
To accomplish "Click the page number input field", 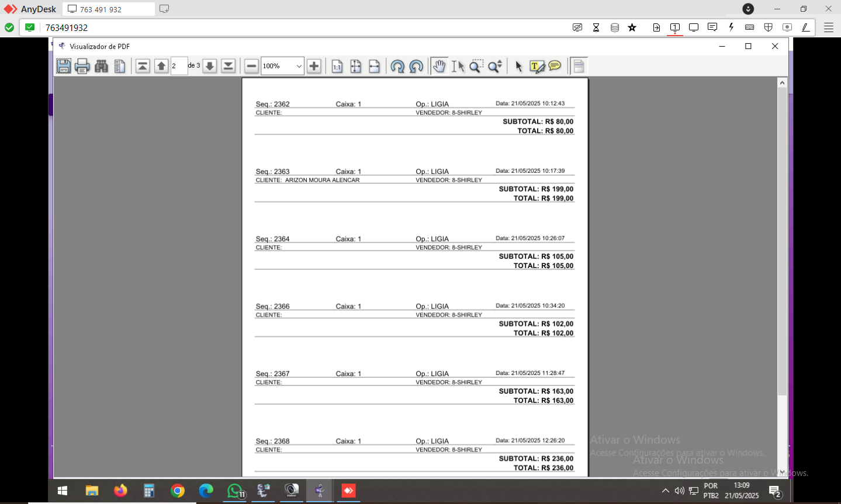I will [x=179, y=66].
